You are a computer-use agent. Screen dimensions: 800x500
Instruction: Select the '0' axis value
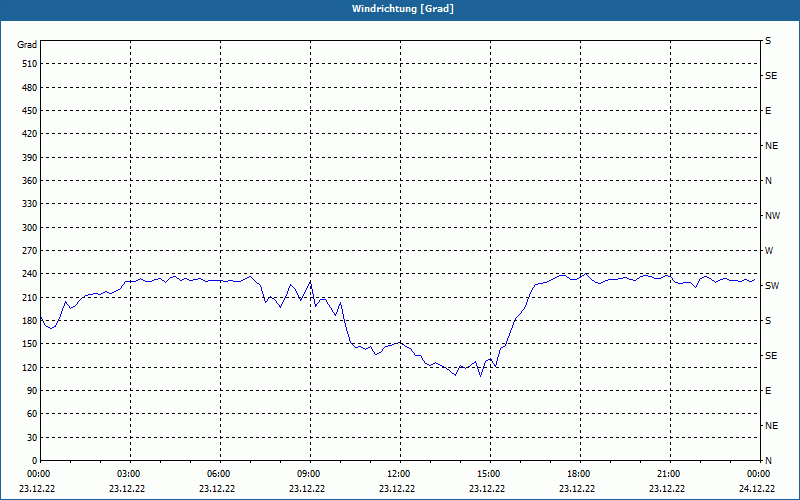[34, 461]
